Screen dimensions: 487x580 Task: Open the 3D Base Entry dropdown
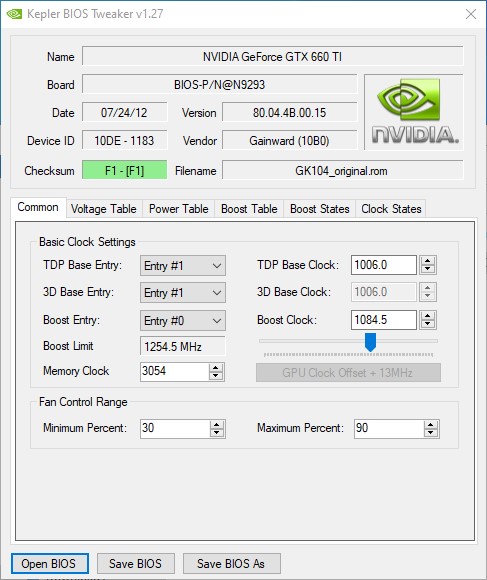click(183, 293)
